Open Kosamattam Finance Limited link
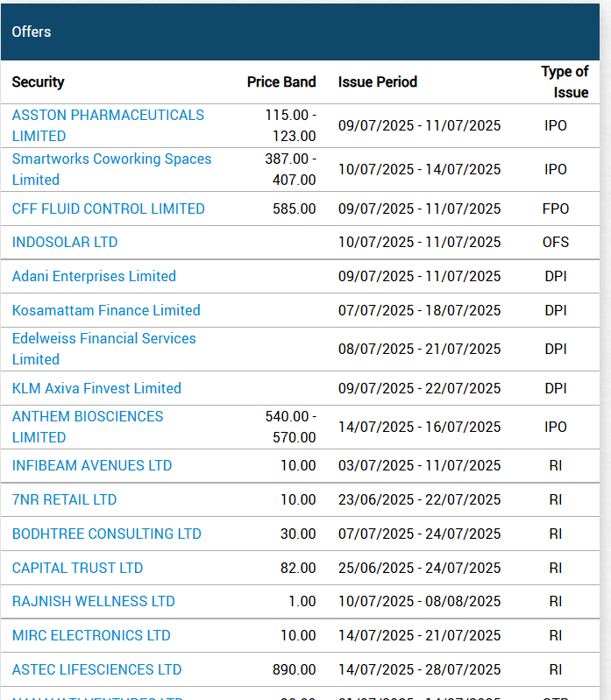The width and height of the screenshot is (611, 700). point(106,310)
